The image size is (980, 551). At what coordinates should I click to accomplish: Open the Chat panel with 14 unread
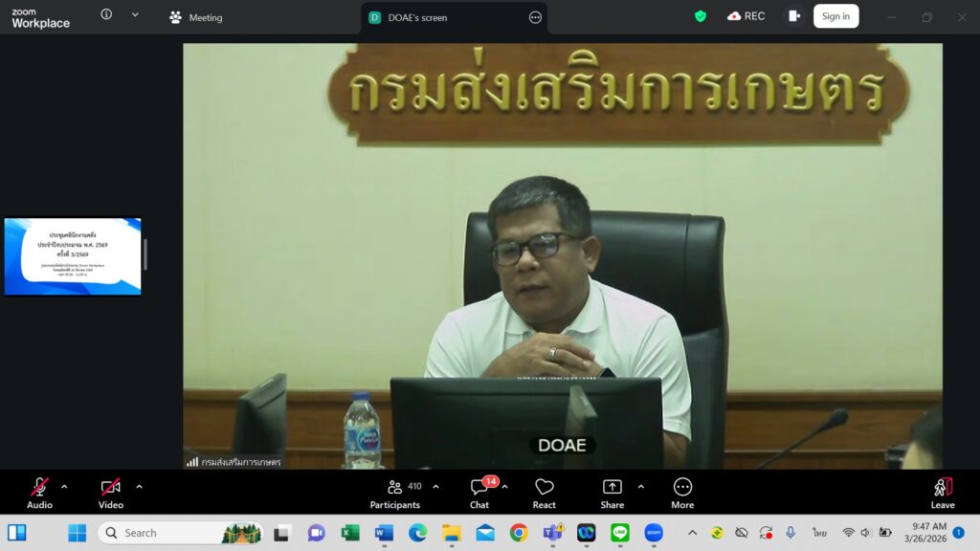(x=479, y=494)
